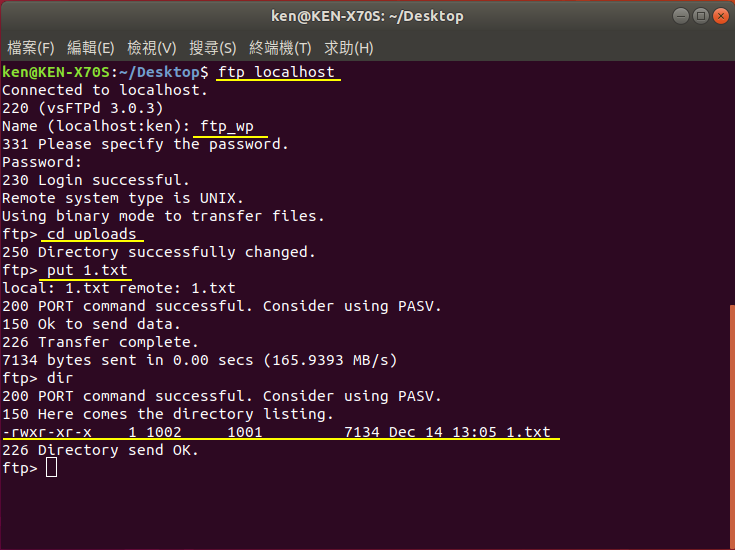Click the 'dir' command at ftp prompt

point(60,378)
